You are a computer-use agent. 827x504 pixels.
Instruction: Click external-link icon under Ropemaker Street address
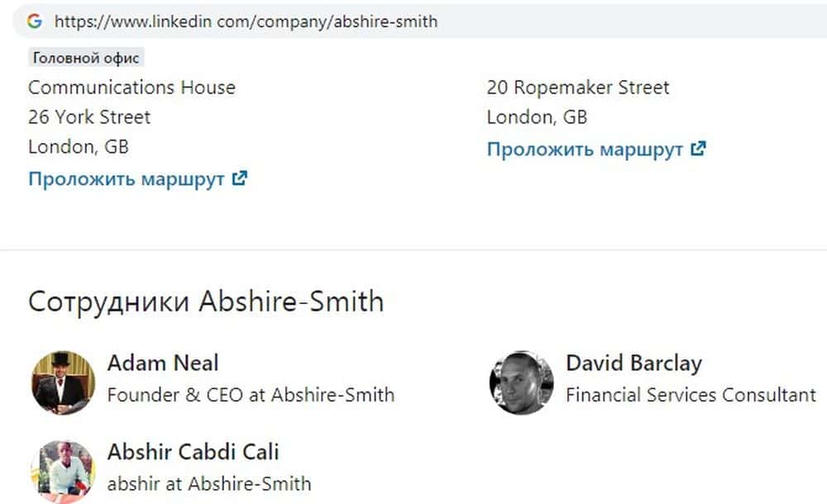pyautogui.click(x=698, y=149)
